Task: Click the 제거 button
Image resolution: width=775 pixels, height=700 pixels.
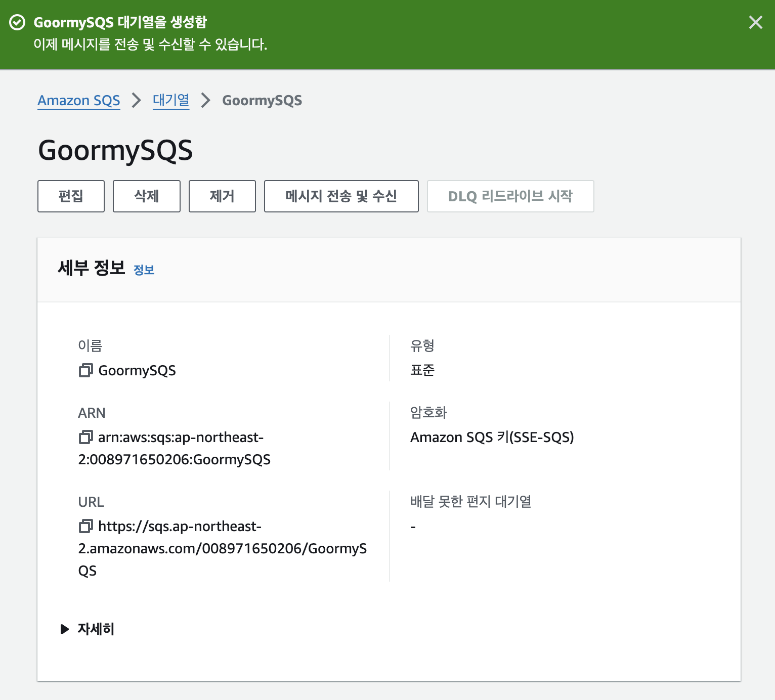Action: click(222, 196)
